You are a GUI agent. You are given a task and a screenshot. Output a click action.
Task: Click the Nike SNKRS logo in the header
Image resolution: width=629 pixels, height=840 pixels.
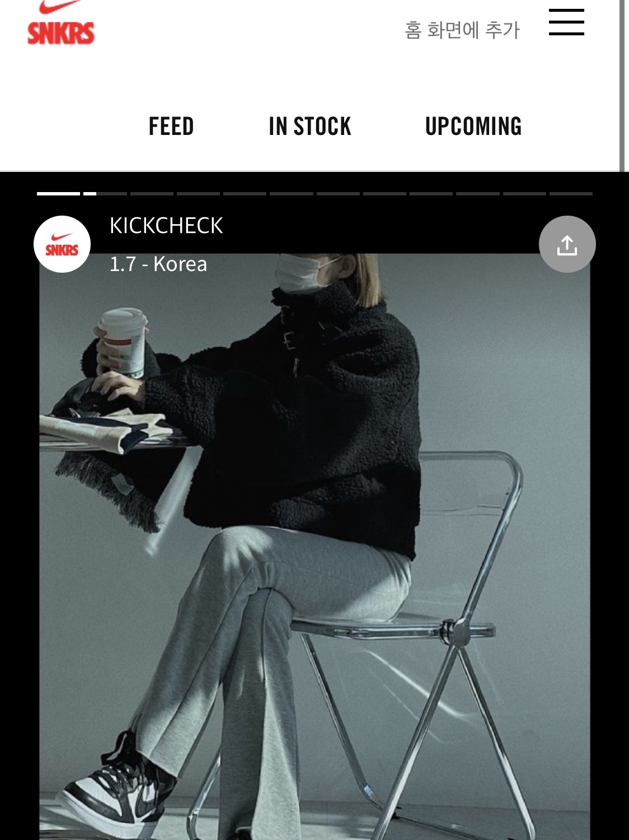pyautogui.click(x=60, y=24)
